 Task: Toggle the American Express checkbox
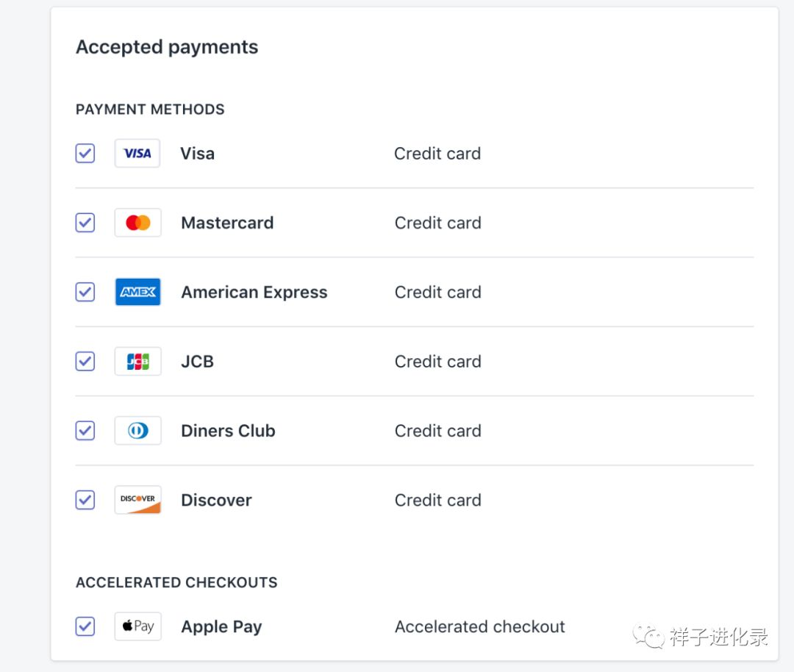(85, 292)
